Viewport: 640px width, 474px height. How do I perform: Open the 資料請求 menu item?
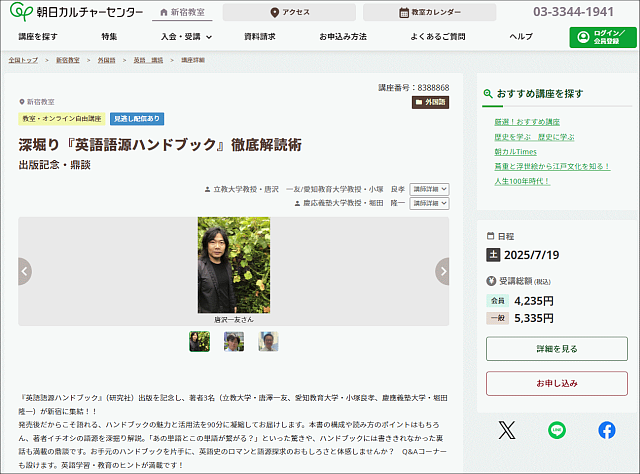(259, 37)
